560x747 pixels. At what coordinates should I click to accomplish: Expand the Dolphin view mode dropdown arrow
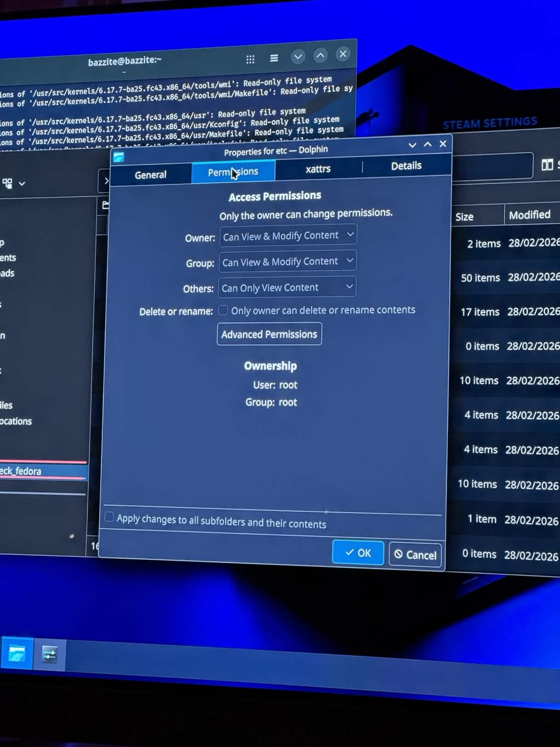pos(22,184)
